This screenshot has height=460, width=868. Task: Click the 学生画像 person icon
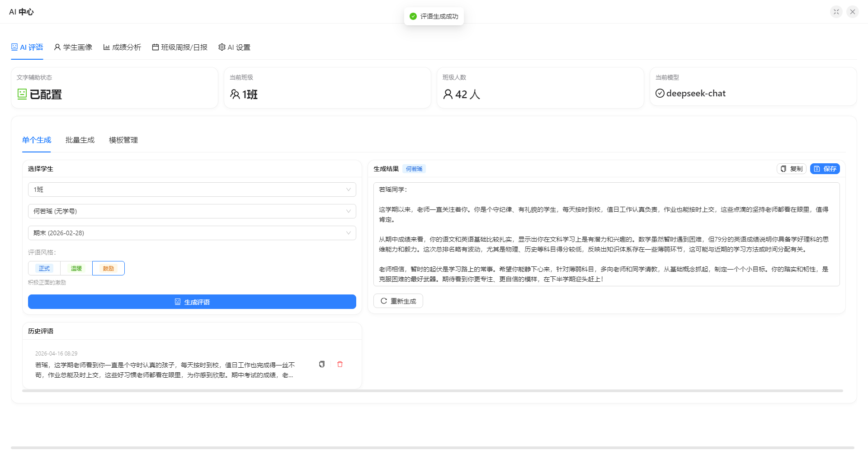pyautogui.click(x=57, y=47)
